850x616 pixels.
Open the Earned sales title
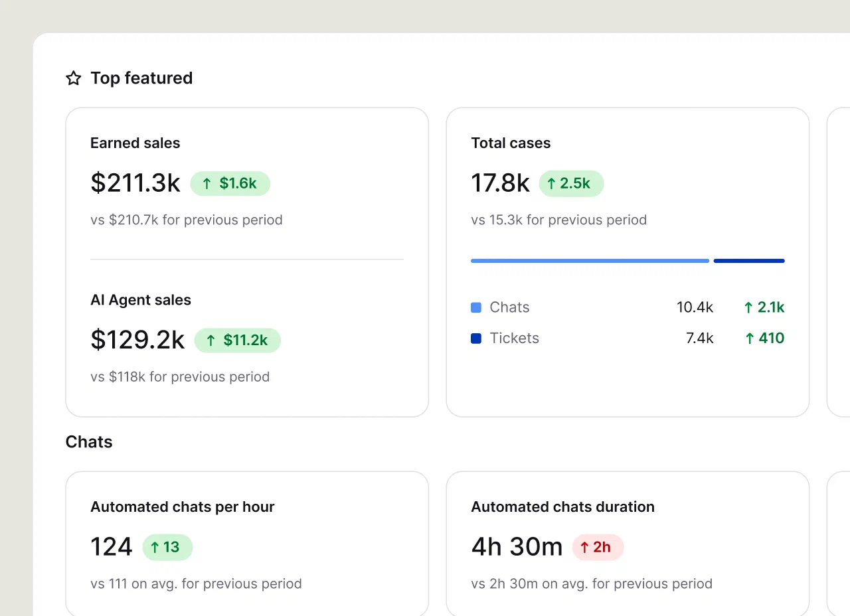(x=135, y=143)
